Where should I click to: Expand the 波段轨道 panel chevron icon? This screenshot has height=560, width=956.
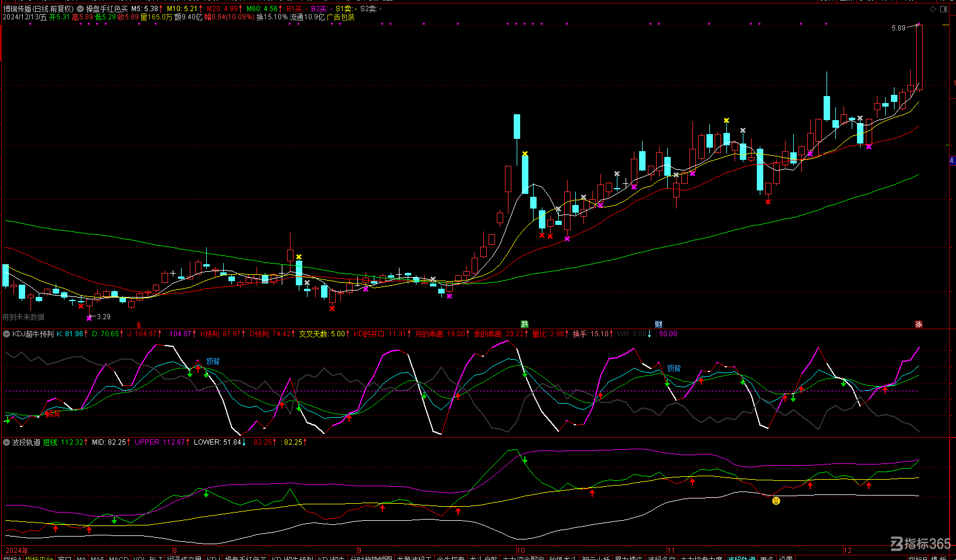point(7,442)
